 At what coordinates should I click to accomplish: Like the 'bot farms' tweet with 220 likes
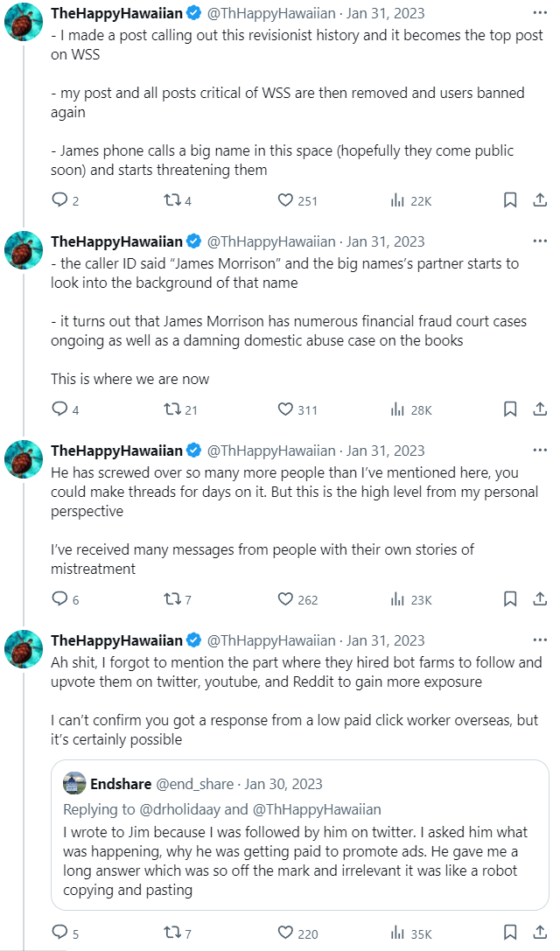tap(285, 934)
